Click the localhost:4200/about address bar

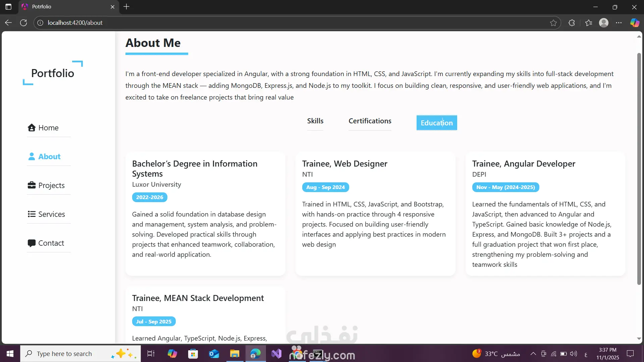(x=75, y=23)
